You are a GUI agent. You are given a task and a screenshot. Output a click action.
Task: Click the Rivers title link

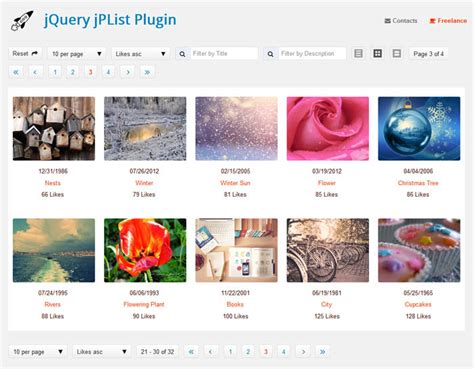pos(53,304)
